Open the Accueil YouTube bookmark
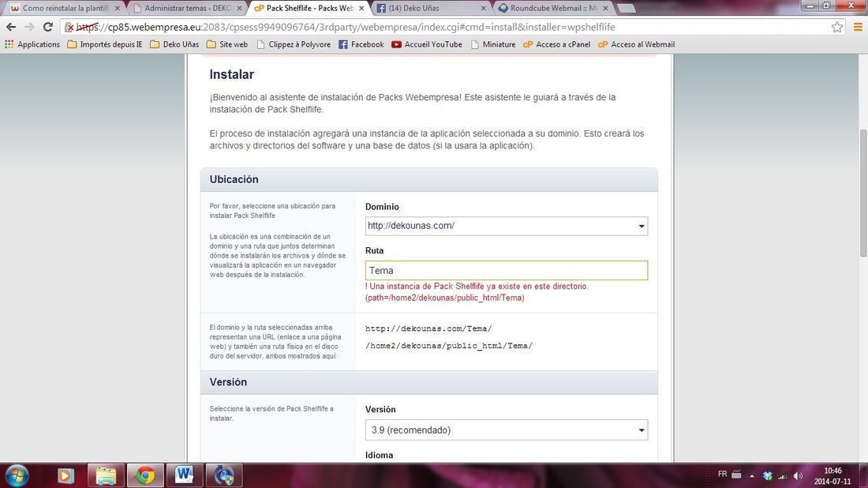 (427, 44)
